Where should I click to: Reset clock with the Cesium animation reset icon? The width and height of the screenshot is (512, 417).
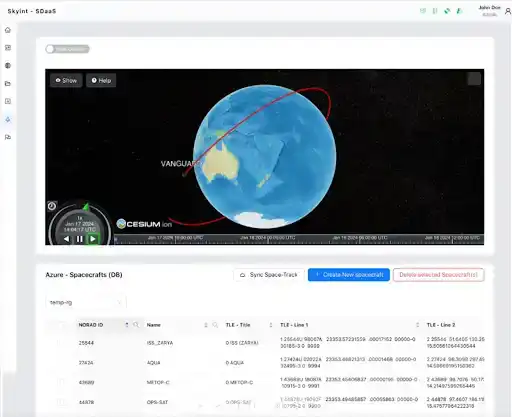coord(52,206)
